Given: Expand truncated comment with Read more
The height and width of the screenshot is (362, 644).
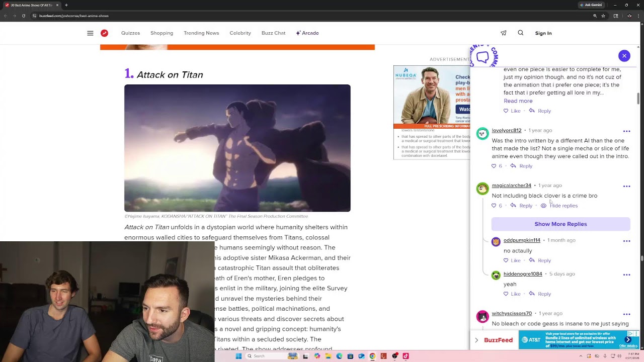Looking at the screenshot, I should click(518, 101).
